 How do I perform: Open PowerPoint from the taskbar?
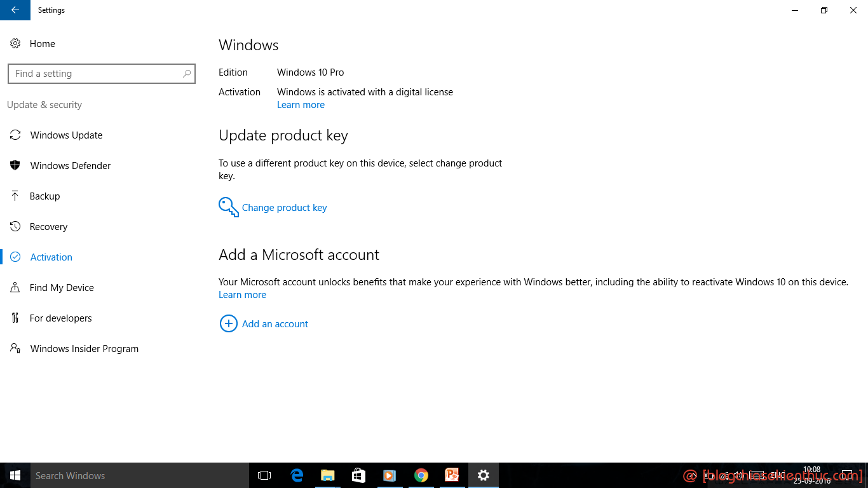coord(452,475)
